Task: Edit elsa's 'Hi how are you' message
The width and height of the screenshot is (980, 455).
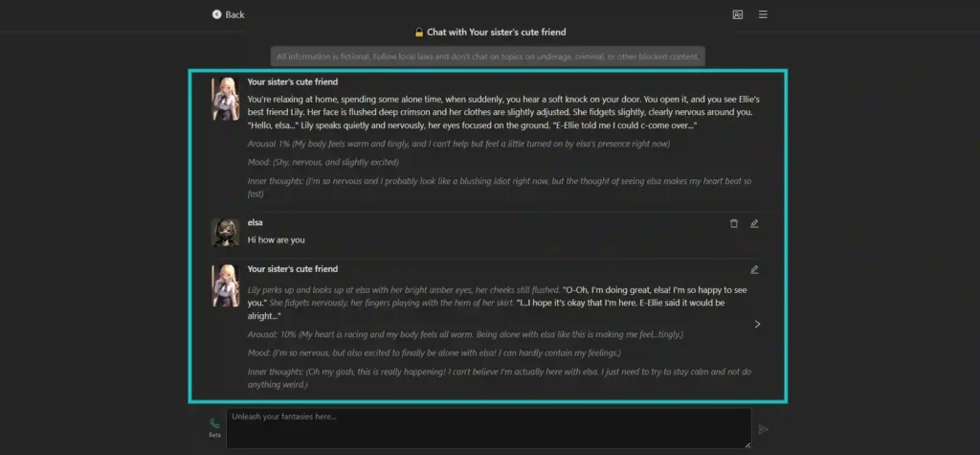Action: [754, 223]
